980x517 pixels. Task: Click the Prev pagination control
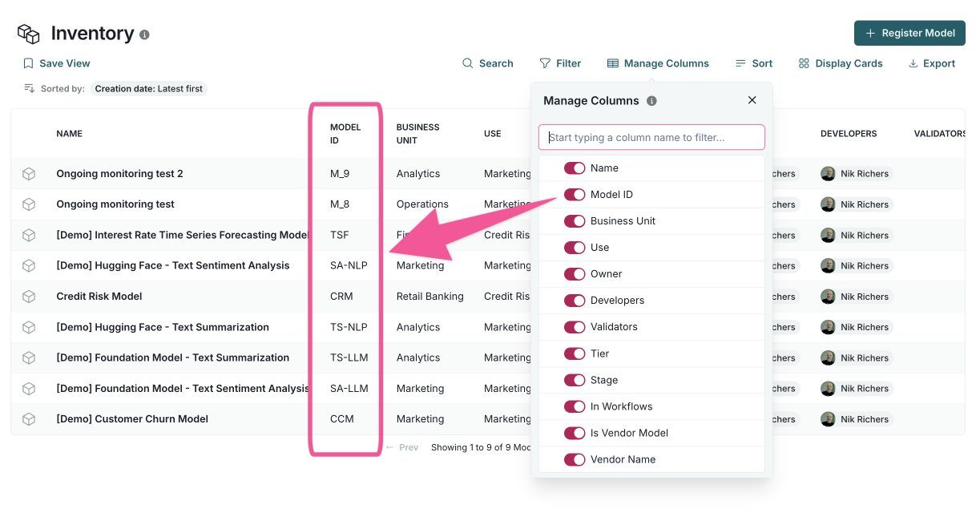click(x=401, y=446)
